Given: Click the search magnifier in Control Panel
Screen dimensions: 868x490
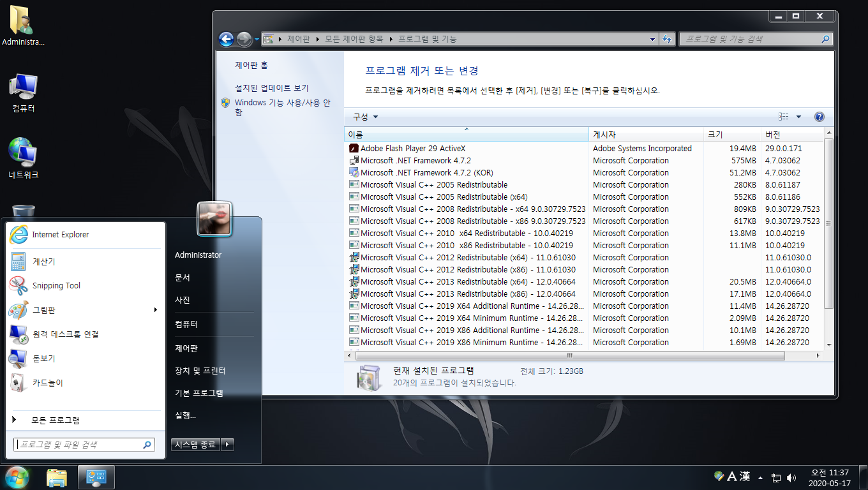Looking at the screenshot, I should click(826, 39).
